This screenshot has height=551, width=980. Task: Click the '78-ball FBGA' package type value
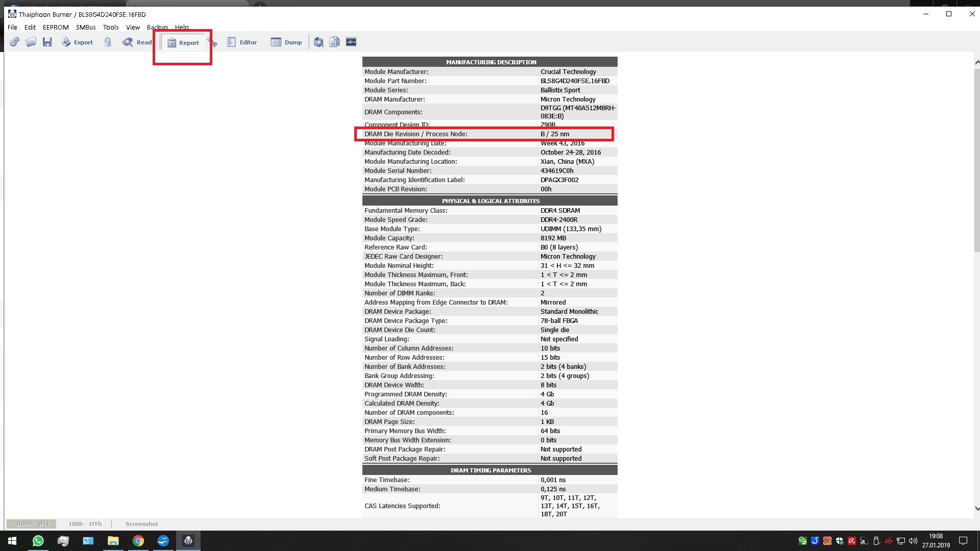(x=559, y=321)
